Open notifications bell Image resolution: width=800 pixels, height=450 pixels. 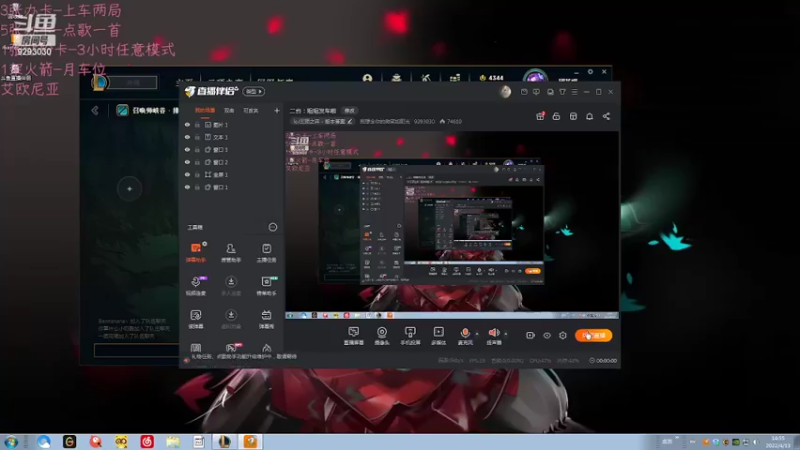coord(589,116)
